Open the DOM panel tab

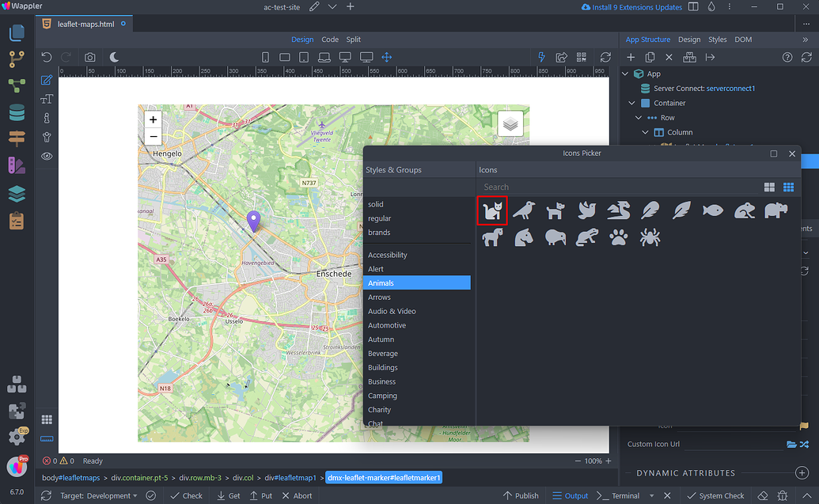(742, 38)
